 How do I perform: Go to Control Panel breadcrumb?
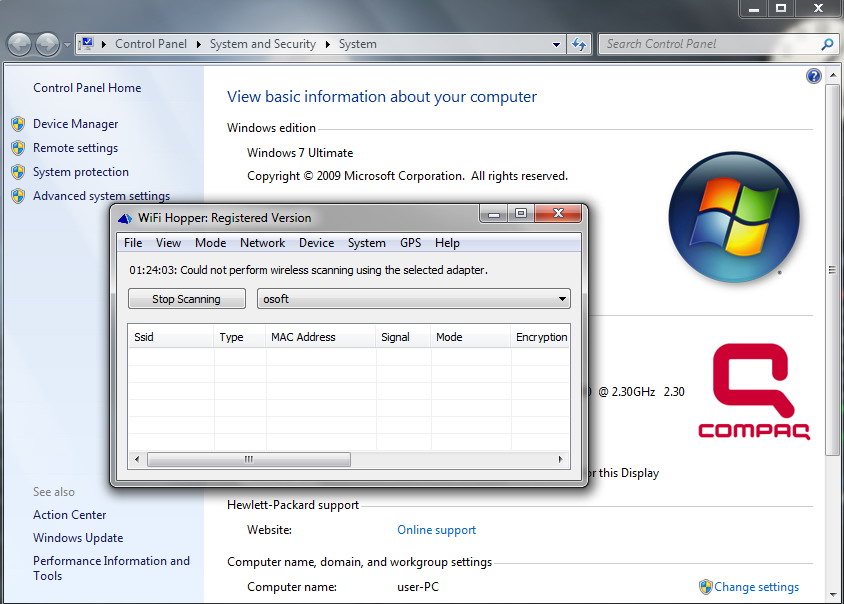[x=151, y=44]
